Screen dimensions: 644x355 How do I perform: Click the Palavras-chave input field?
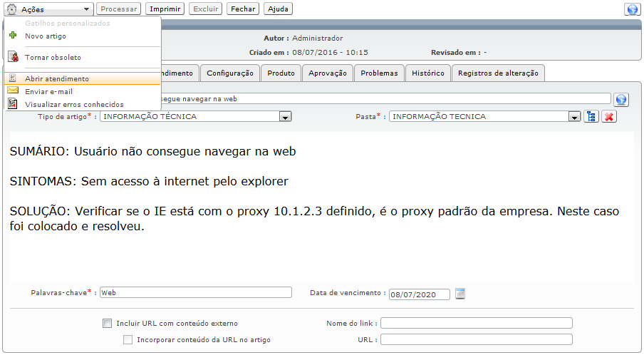195,292
